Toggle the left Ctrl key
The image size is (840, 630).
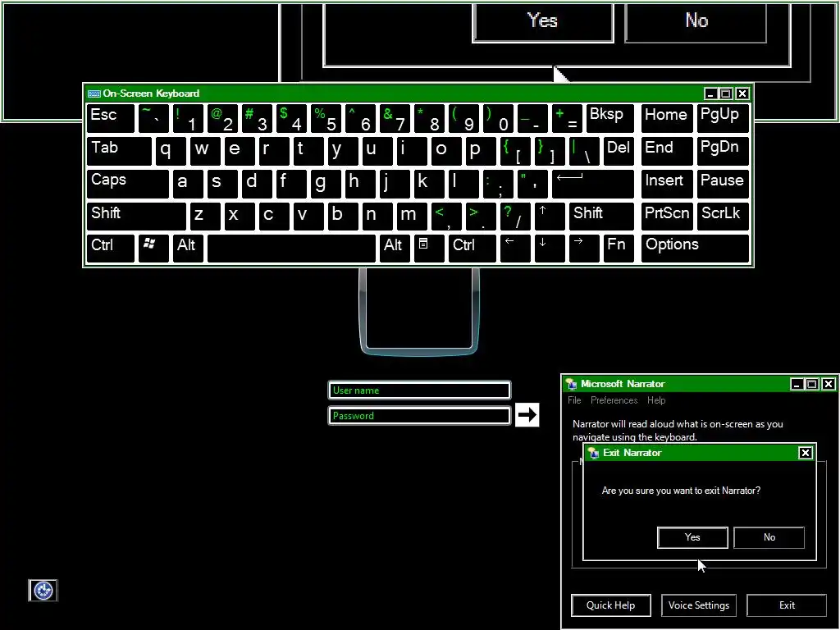[x=111, y=249]
